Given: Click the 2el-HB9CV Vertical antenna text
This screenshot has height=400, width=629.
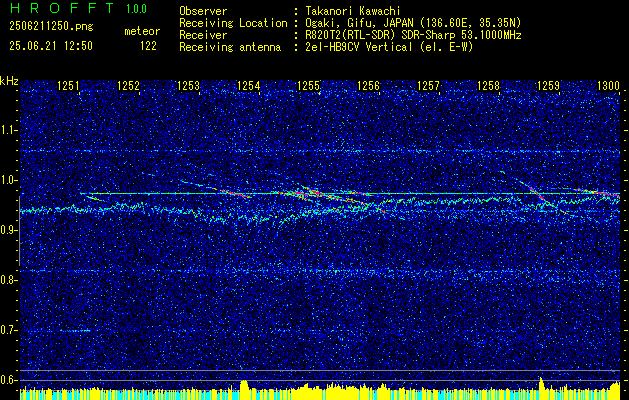Looking at the screenshot, I should (389, 47).
